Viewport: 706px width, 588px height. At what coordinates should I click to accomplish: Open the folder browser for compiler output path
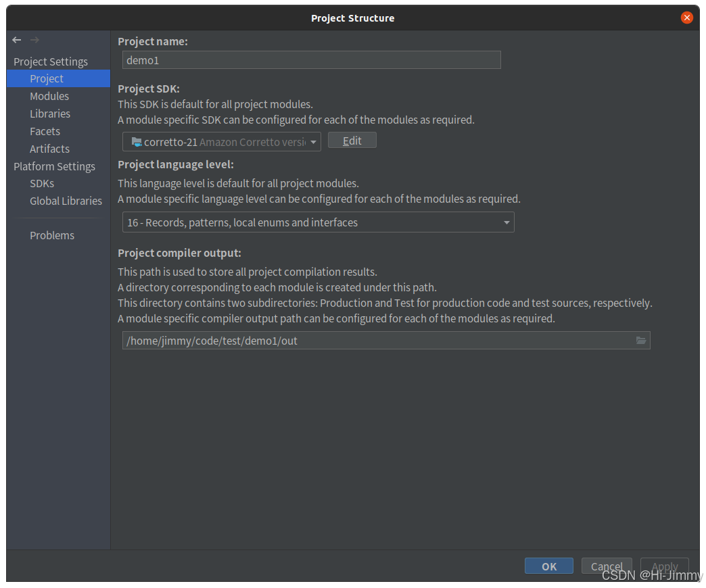640,341
